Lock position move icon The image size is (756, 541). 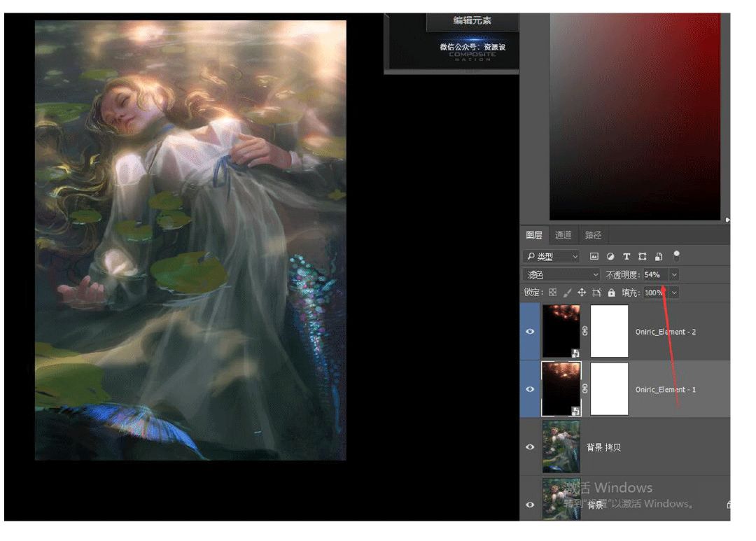[582, 293]
